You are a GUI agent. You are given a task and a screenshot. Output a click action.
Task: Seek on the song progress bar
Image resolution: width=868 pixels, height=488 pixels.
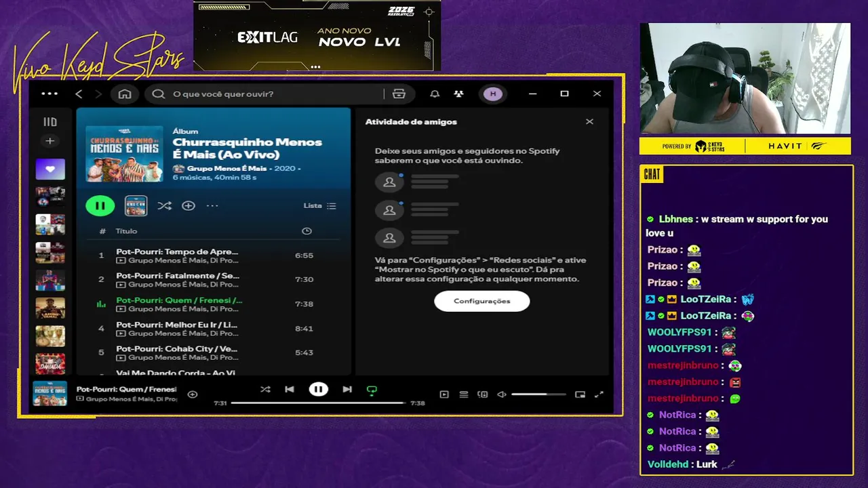[x=319, y=403]
